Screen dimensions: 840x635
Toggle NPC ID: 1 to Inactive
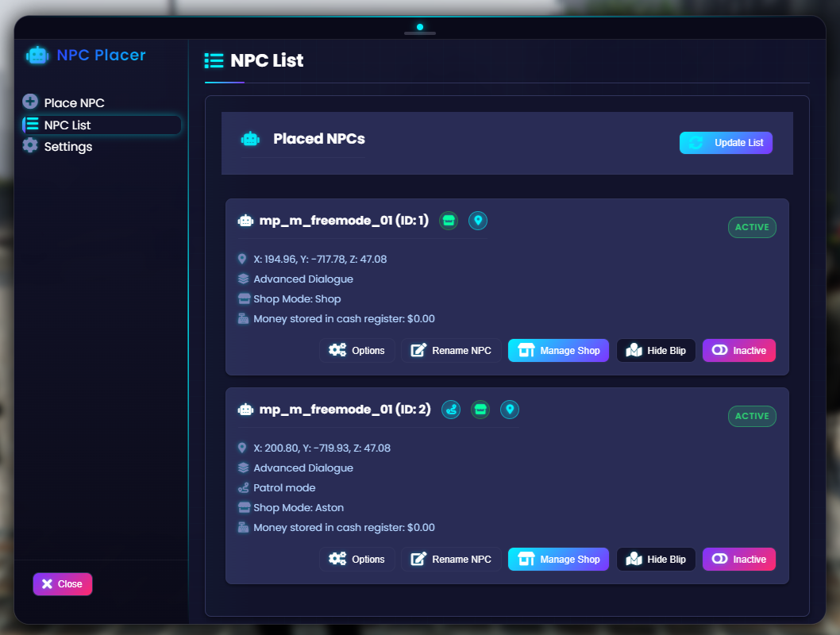(738, 351)
